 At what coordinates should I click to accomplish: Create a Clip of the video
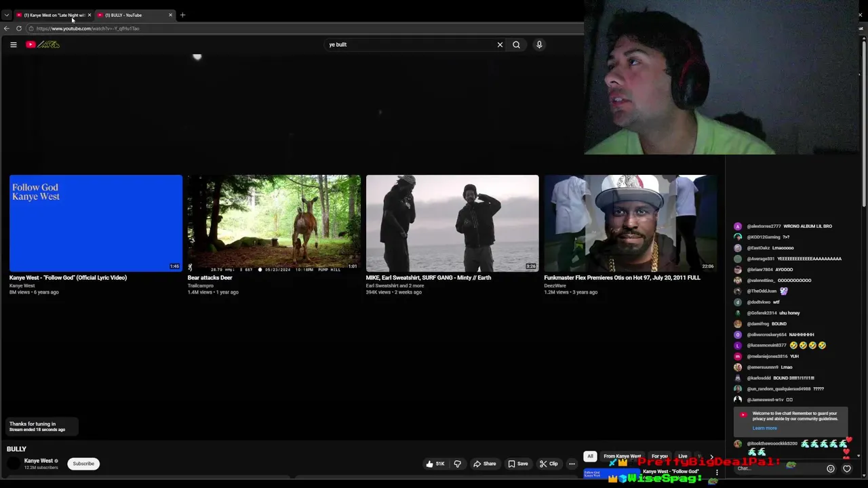coord(549,464)
